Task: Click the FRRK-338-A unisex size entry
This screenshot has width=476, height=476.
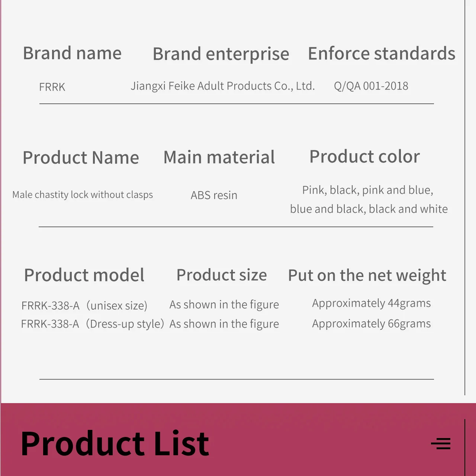Action: point(84,306)
